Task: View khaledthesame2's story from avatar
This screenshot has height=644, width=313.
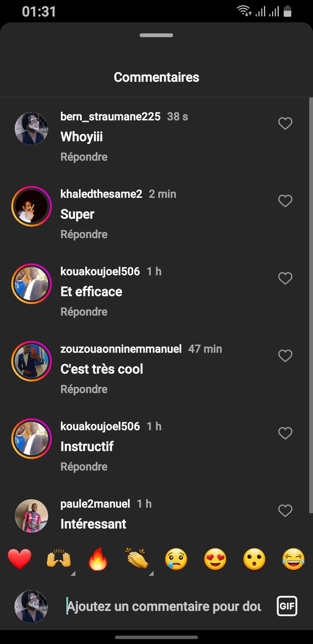Action: click(31, 206)
